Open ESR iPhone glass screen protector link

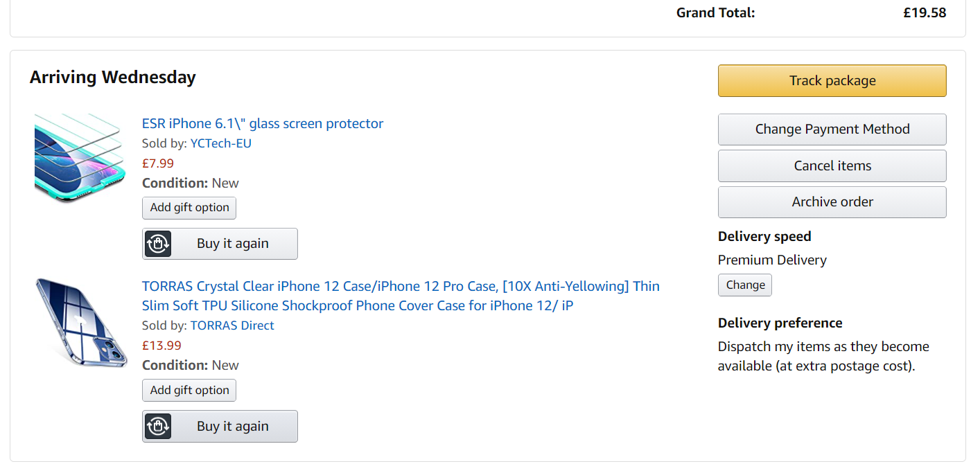[x=263, y=124]
